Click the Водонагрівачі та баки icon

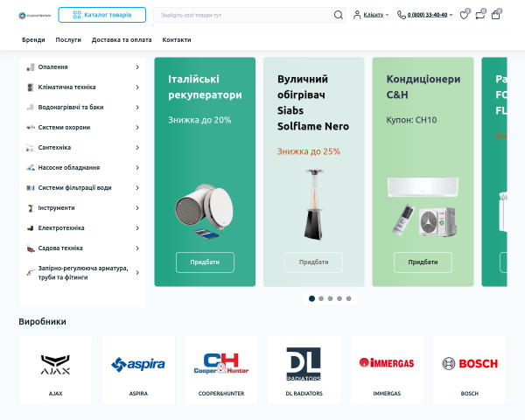pos(31,107)
